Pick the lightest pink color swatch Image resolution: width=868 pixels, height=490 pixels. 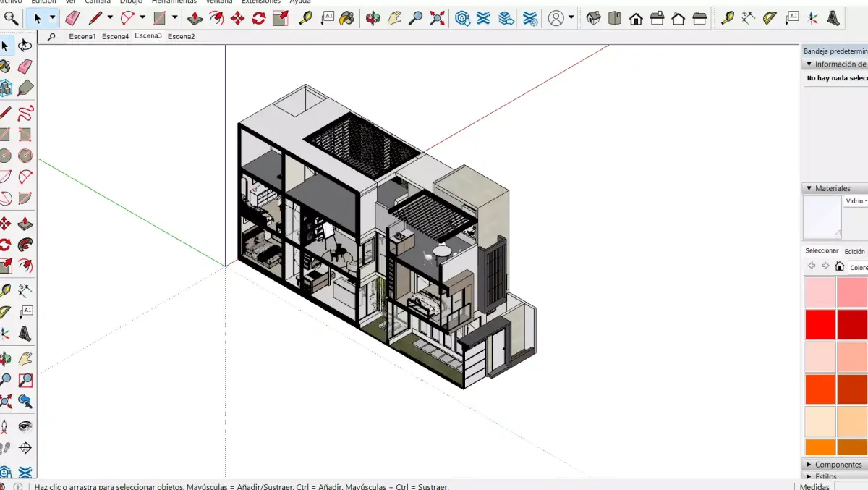click(820, 292)
